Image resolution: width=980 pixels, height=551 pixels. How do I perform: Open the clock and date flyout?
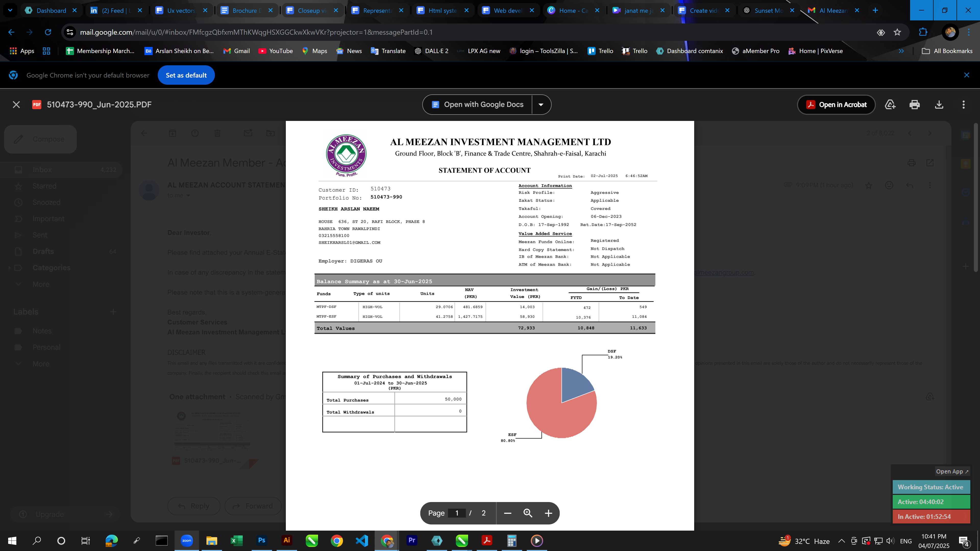tap(934, 541)
